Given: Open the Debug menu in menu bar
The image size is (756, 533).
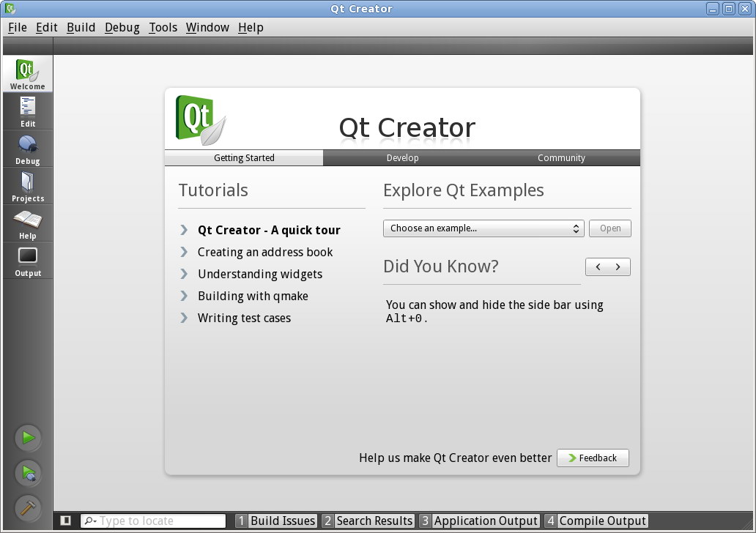Looking at the screenshot, I should pos(122,28).
